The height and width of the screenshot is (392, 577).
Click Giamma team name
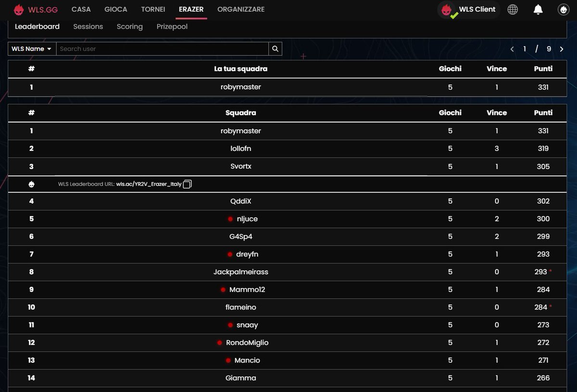click(241, 378)
